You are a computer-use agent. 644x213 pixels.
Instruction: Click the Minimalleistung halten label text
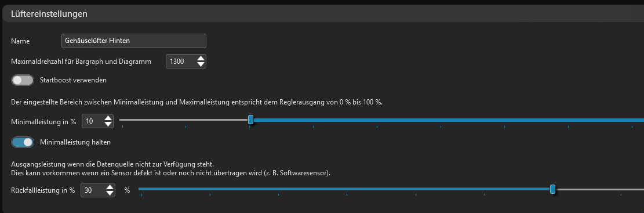(x=75, y=142)
